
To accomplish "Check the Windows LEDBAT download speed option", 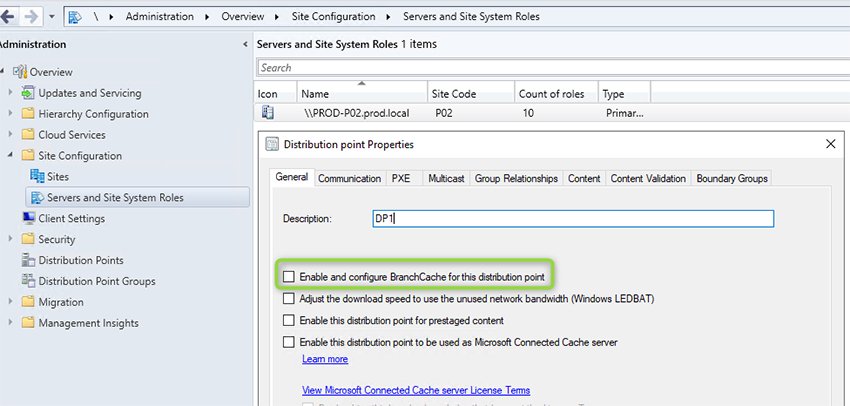I will coord(289,299).
